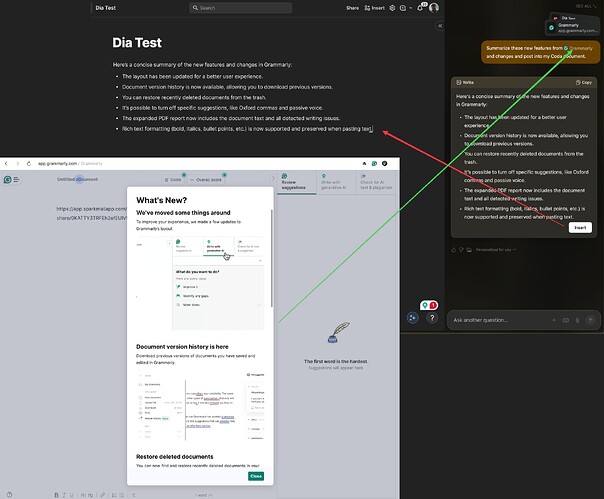The image size is (604, 499).
Task: Toggle italic in Grammarly editor toolbar
Action: point(64,495)
